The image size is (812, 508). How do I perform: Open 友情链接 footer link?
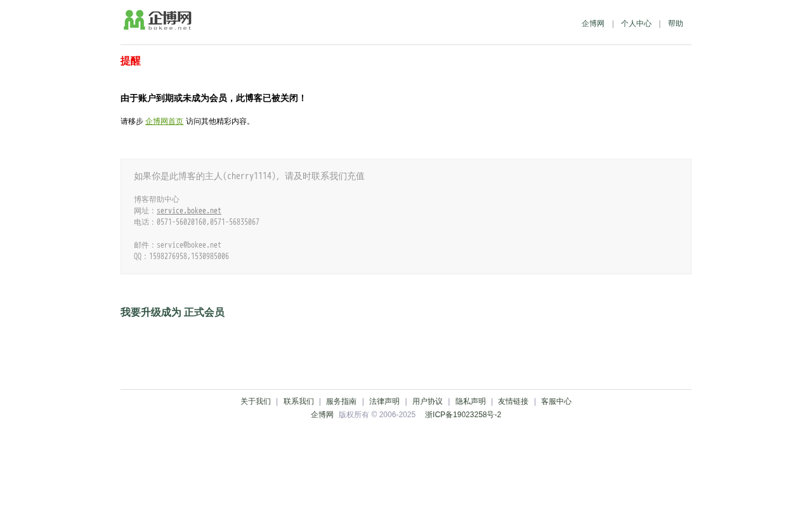[x=513, y=401]
